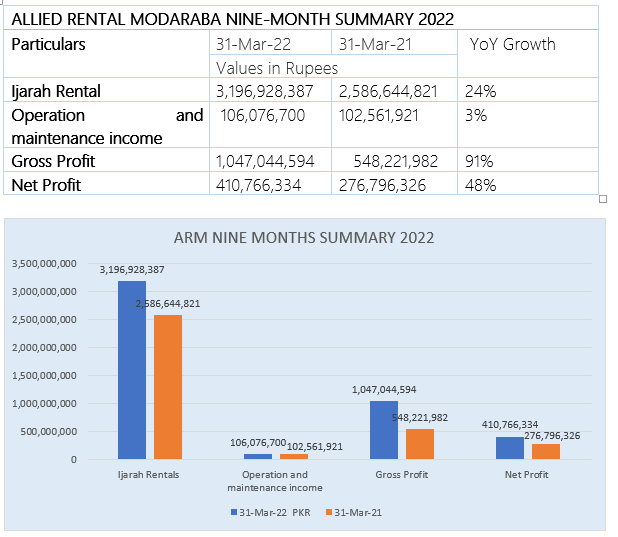Select the YoY Growth column header cell
The width and height of the screenshot is (618, 537).
(x=512, y=44)
